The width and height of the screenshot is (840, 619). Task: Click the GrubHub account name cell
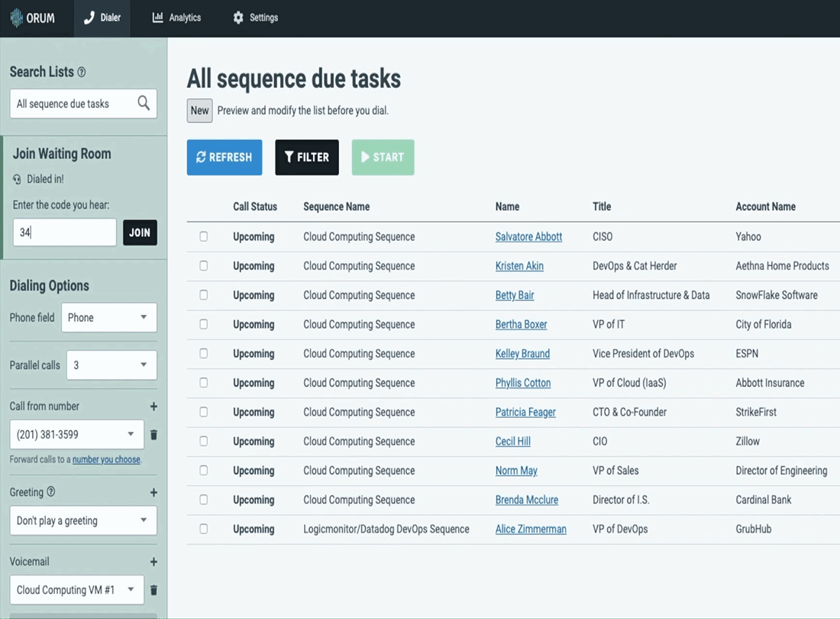[x=754, y=529]
